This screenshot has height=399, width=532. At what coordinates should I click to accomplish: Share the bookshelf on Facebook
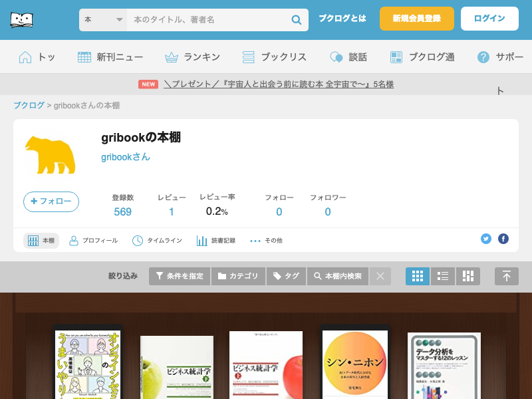tap(503, 239)
